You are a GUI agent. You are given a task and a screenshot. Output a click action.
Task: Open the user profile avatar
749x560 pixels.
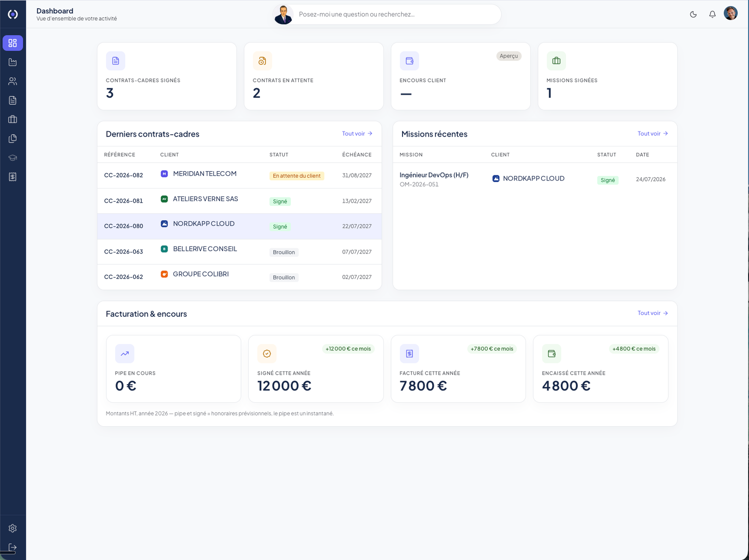731,13
